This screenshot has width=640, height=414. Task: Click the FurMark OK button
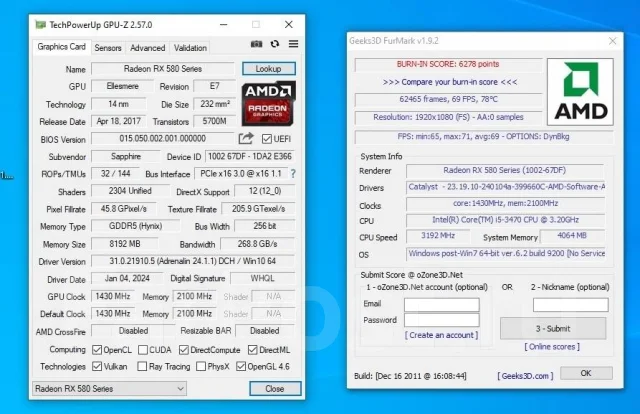[586, 373]
